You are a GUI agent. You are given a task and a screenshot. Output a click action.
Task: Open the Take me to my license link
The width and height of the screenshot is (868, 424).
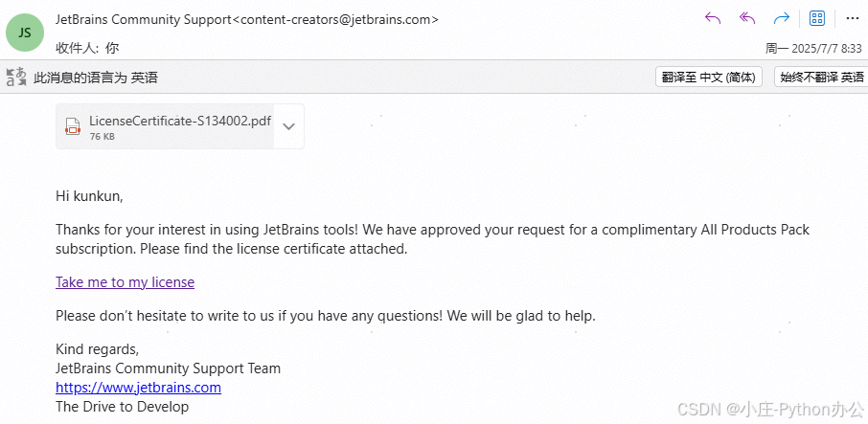(x=126, y=282)
